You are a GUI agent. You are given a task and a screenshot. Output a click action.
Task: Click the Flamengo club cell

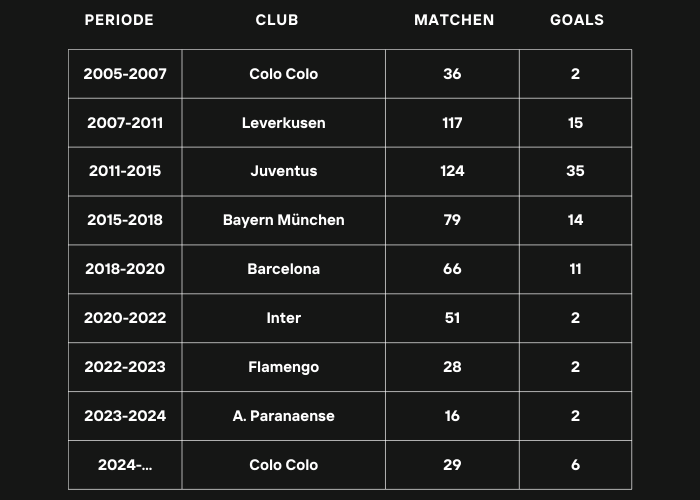pos(283,367)
